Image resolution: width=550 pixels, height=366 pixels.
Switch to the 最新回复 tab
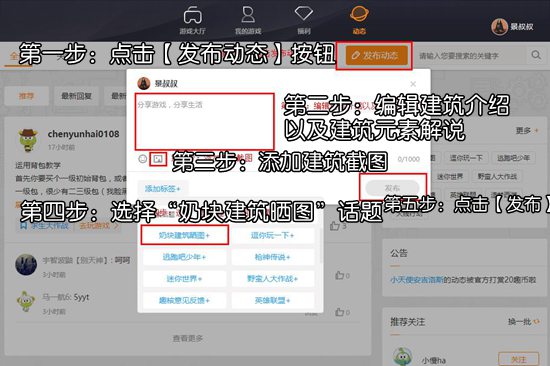pos(76,96)
